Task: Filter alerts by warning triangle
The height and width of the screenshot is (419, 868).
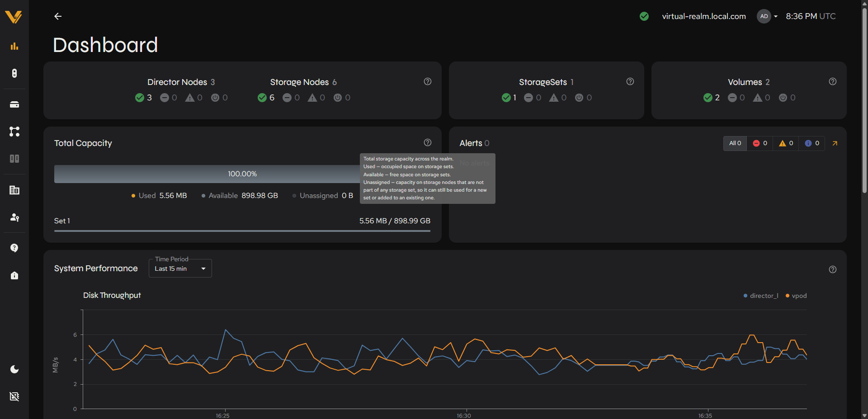Action: point(786,143)
